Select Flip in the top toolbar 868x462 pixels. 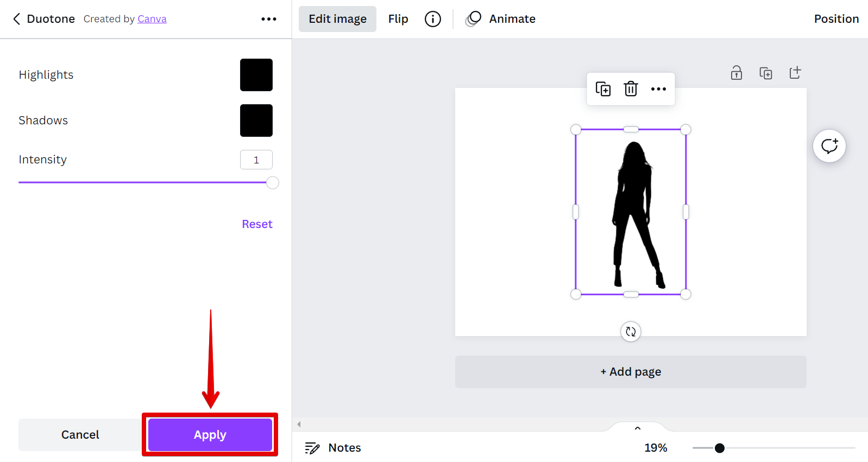coord(398,19)
